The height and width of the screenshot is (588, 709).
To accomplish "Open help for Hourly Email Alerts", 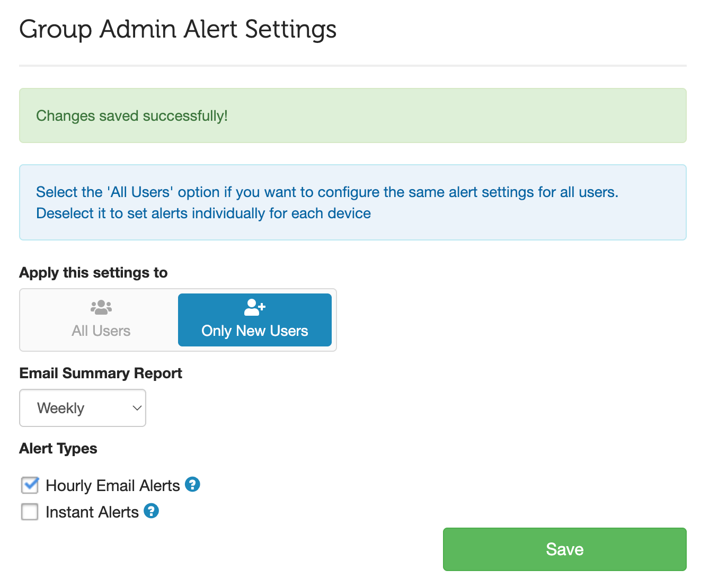I will tap(192, 484).
